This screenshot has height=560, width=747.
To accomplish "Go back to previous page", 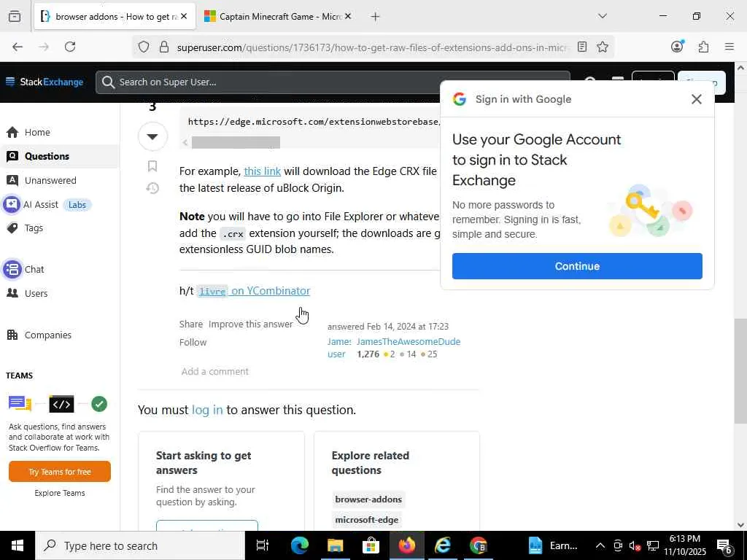I will (x=18, y=47).
